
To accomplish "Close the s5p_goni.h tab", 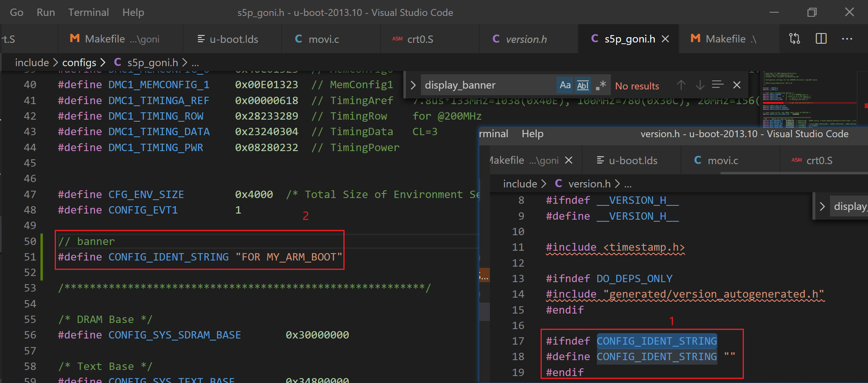I will click(x=665, y=39).
